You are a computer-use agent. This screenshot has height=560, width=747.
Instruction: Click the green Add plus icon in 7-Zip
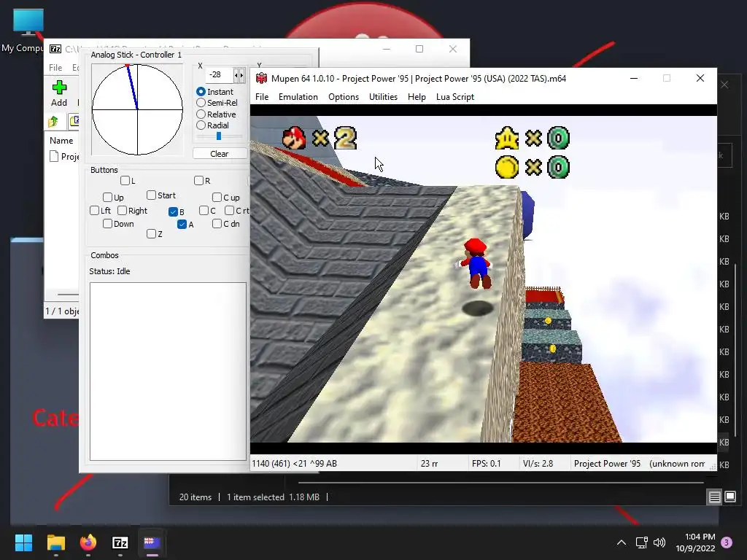(x=59, y=87)
